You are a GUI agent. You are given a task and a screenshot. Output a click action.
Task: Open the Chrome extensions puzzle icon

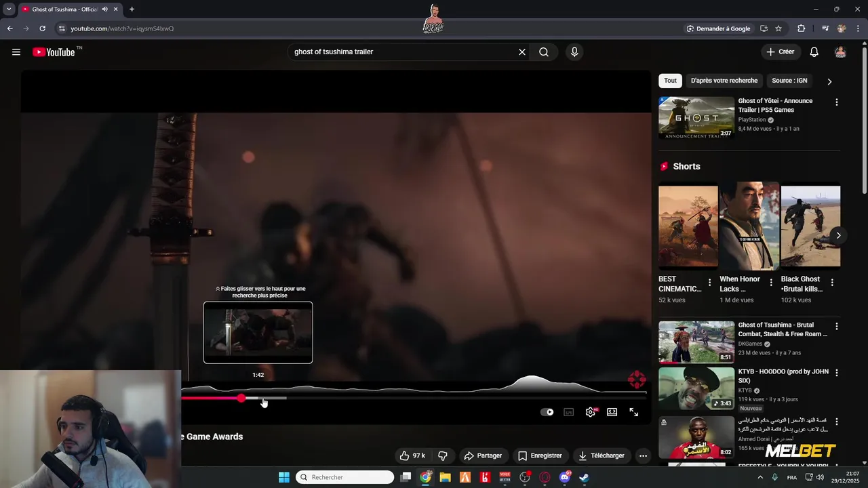click(x=802, y=28)
